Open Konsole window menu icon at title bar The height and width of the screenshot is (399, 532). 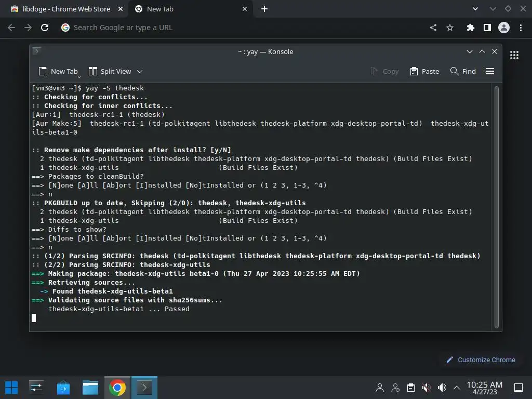click(x=37, y=51)
